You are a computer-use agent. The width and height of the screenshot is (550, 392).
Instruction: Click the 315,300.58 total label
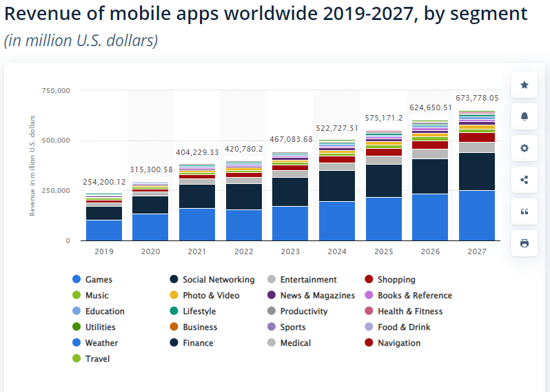(x=151, y=169)
